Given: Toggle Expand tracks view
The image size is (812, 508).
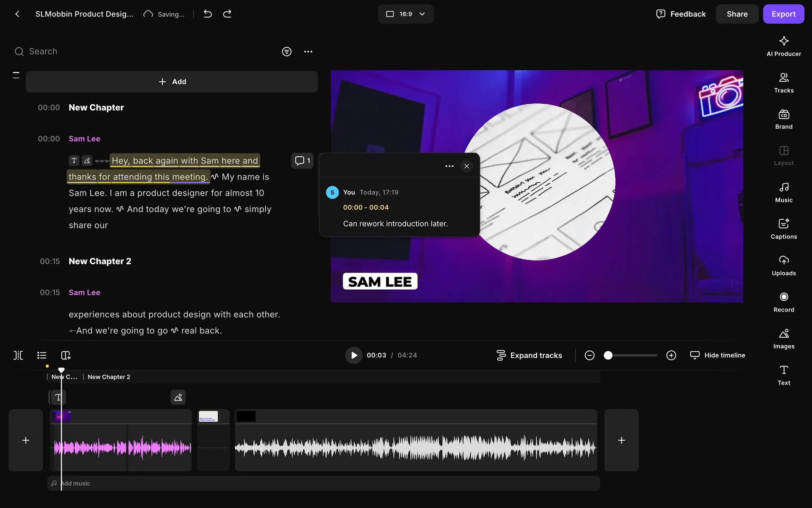Looking at the screenshot, I should click(529, 355).
